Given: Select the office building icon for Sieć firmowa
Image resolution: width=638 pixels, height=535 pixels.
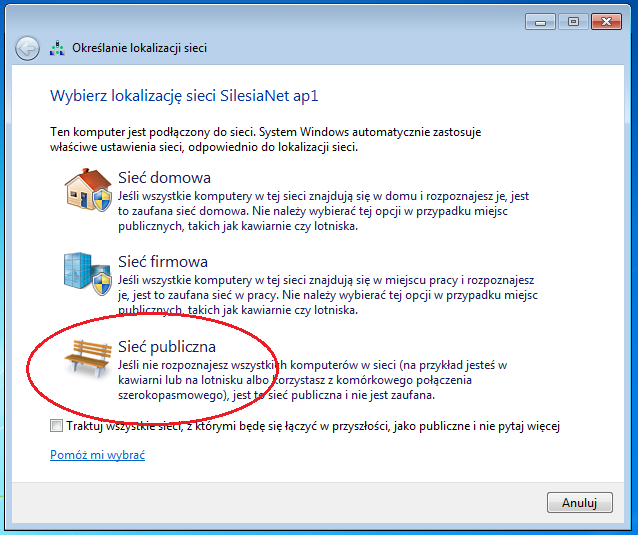Looking at the screenshot, I should (x=87, y=273).
